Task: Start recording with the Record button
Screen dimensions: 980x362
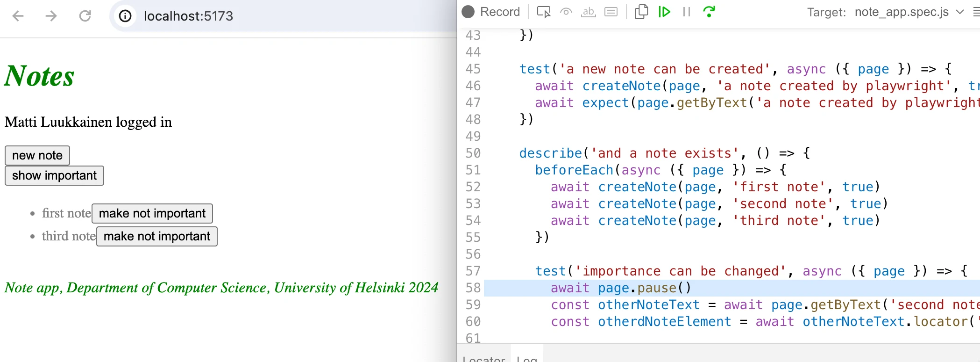Action: (x=491, y=12)
